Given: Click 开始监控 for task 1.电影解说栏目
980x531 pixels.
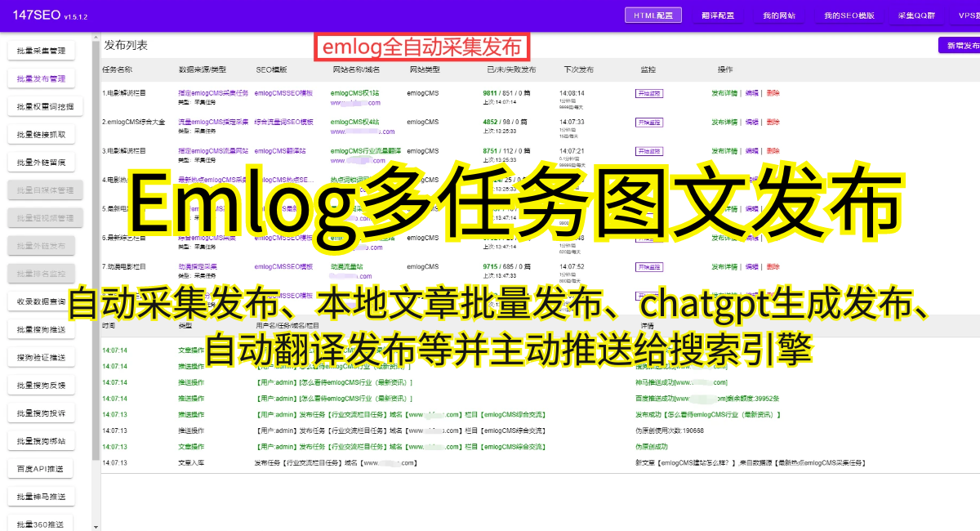Looking at the screenshot, I should point(648,93).
